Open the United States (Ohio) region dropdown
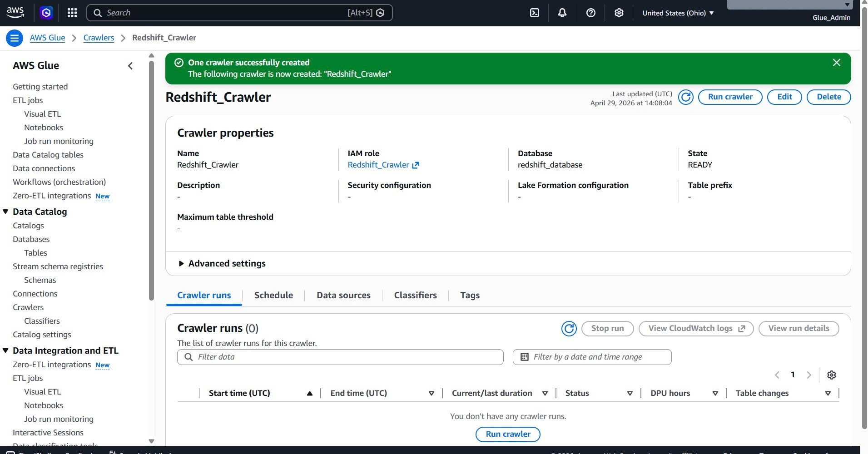 tap(678, 13)
